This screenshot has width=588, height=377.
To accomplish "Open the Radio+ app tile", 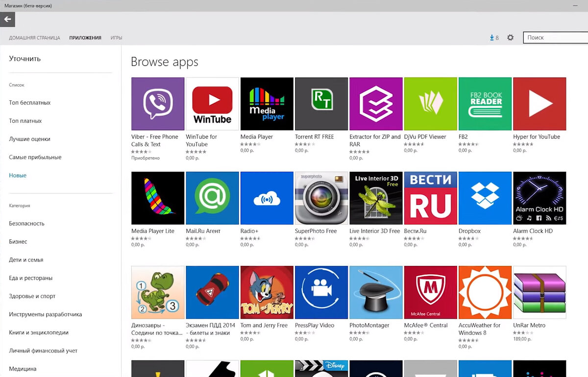I will pos(267,198).
